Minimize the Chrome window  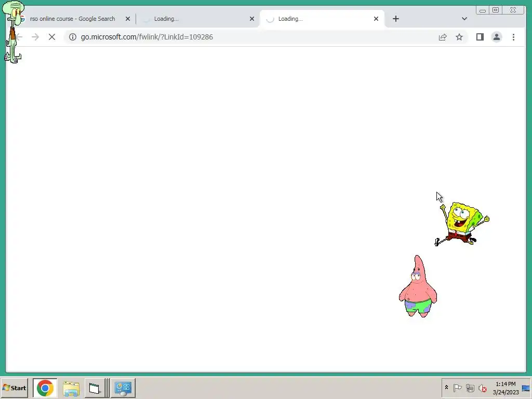[483, 10]
